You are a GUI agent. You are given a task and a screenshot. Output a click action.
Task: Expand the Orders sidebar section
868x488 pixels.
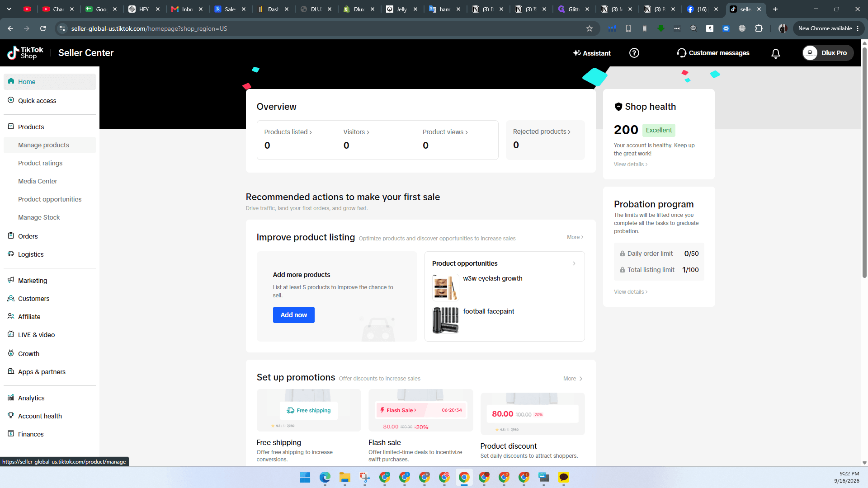point(50,236)
